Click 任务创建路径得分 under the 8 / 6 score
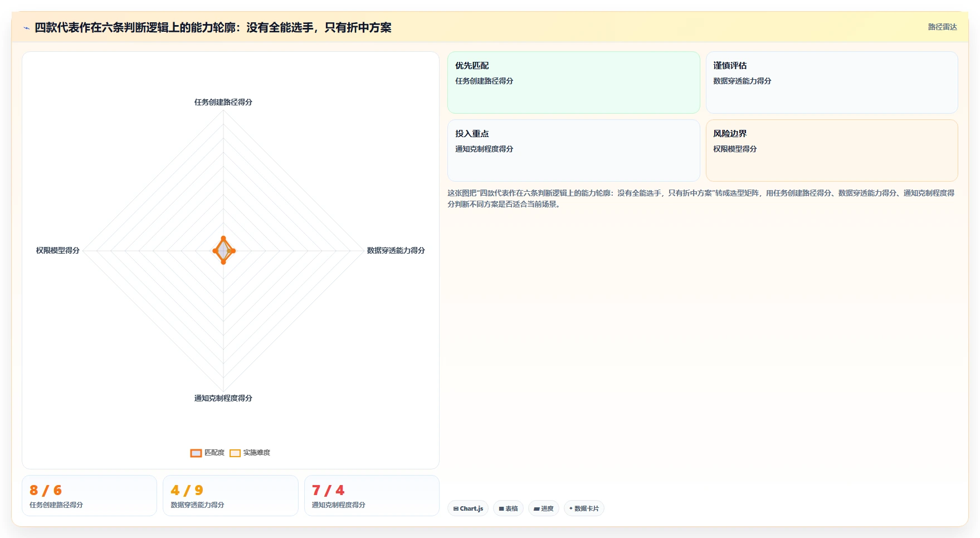Image resolution: width=980 pixels, height=538 pixels. point(56,505)
